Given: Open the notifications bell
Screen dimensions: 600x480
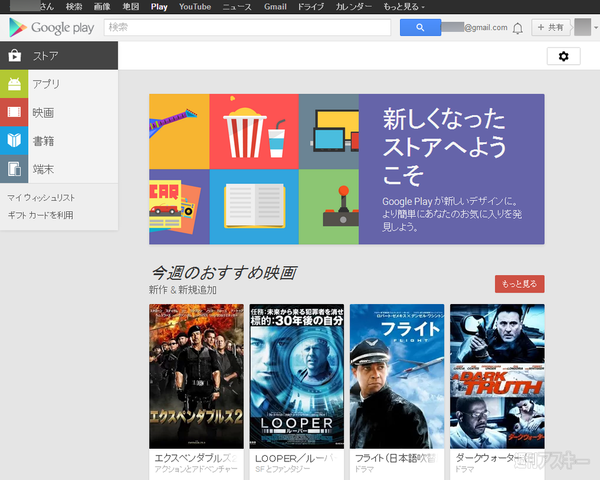Looking at the screenshot, I should [x=518, y=28].
